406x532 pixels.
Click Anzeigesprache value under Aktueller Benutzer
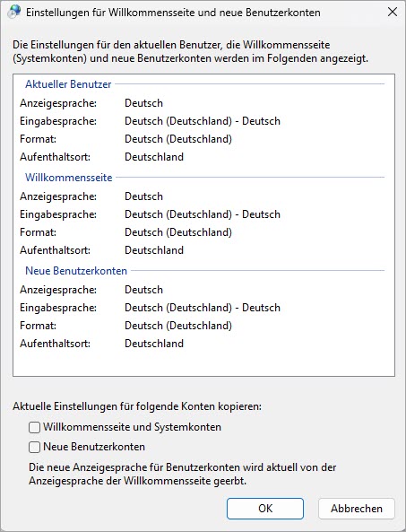tap(143, 103)
